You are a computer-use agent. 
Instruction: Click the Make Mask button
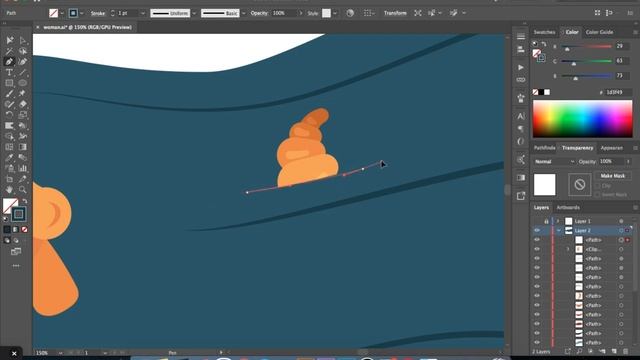point(613,176)
